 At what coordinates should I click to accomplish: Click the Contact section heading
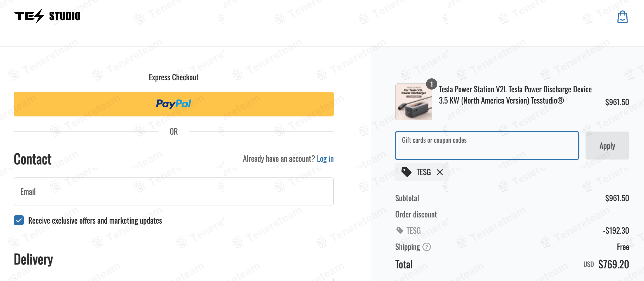pos(32,159)
